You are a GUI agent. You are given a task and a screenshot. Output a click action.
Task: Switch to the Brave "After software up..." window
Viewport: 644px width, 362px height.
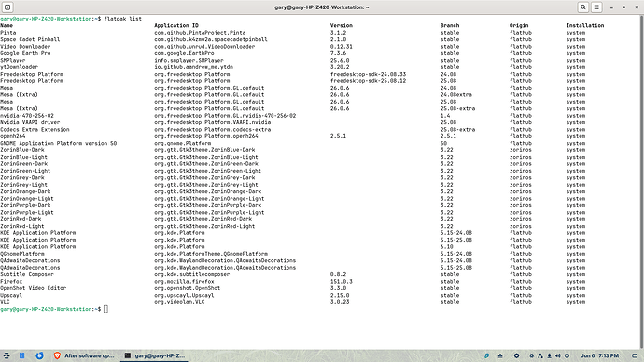[84, 355]
